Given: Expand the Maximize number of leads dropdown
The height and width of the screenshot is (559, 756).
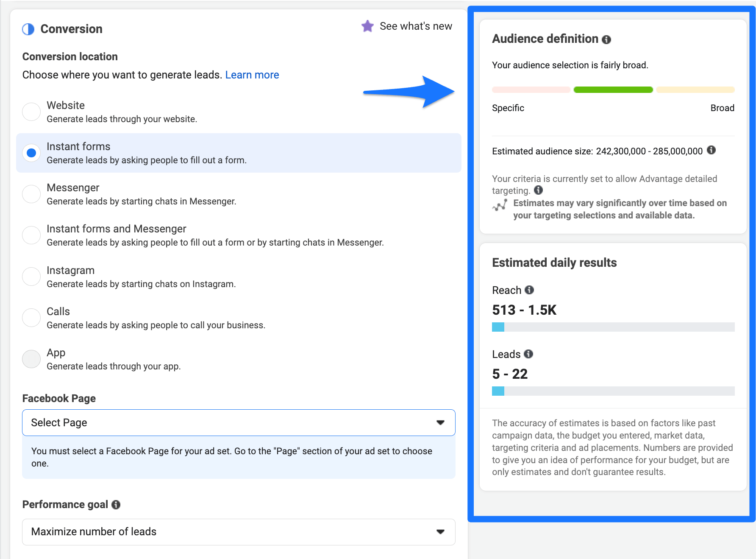Looking at the screenshot, I should pyautogui.click(x=239, y=532).
